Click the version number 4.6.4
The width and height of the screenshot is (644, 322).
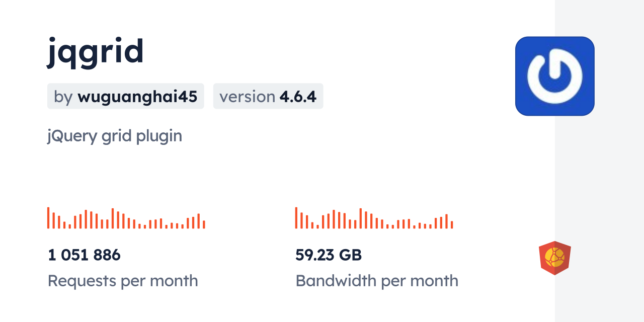(x=298, y=96)
